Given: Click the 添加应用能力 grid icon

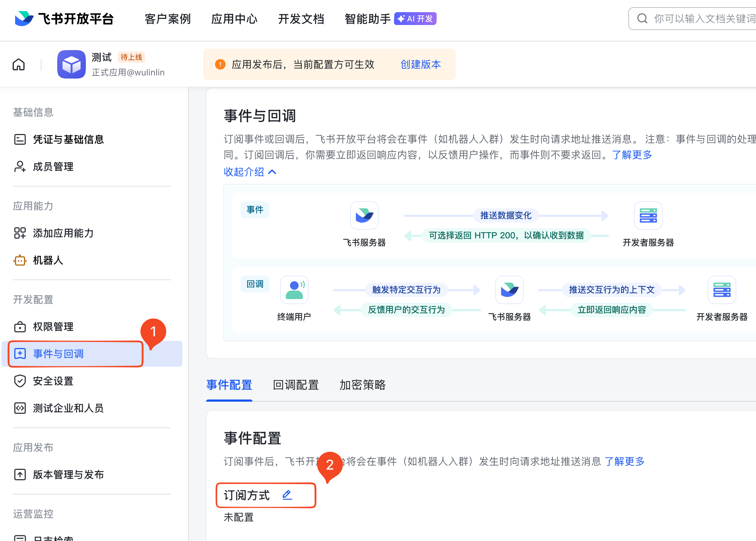Looking at the screenshot, I should pyautogui.click(x=20, y=233).
